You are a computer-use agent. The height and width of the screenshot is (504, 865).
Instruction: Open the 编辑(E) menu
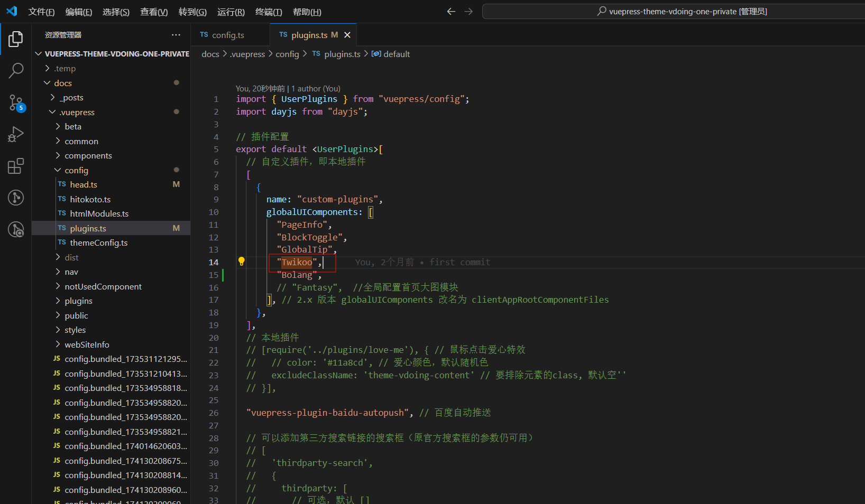tap(79, 12)
